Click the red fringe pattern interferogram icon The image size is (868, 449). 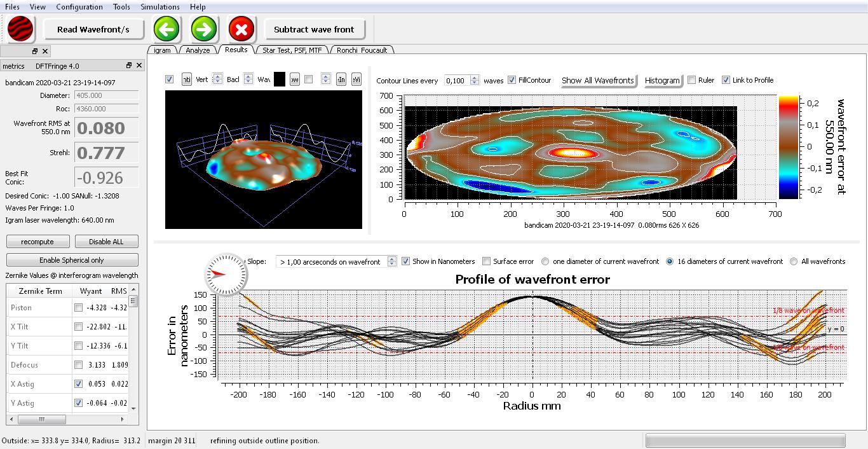click(x=20, y=29)
